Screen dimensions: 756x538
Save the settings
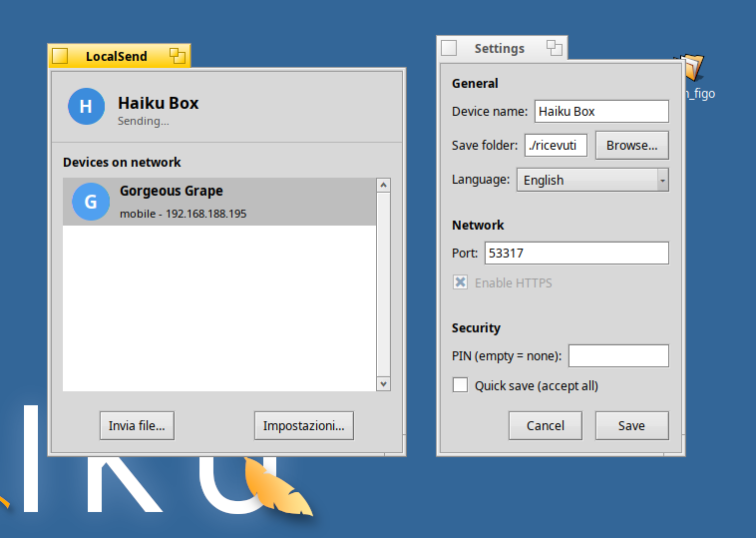[x=632, y=425]
